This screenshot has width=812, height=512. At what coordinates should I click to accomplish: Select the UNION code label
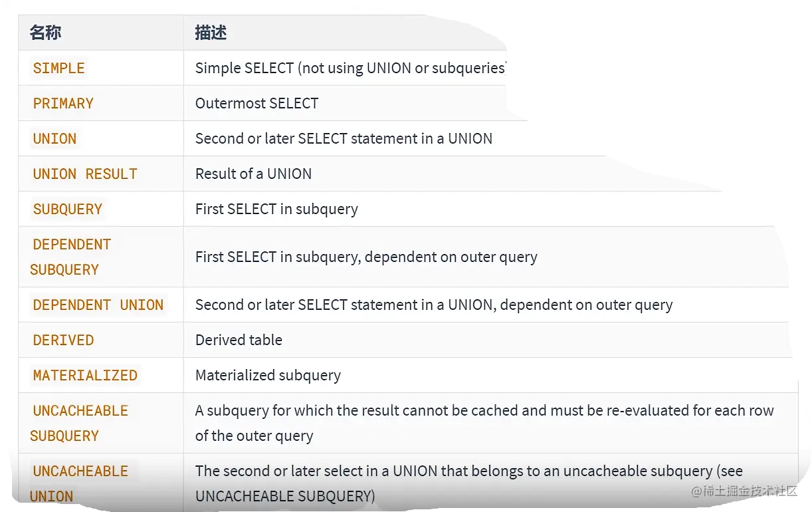pyautogui.click(x=54, y=138)
